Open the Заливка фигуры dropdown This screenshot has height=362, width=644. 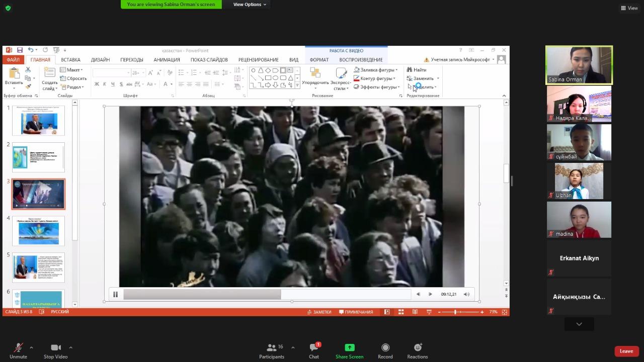376,70
